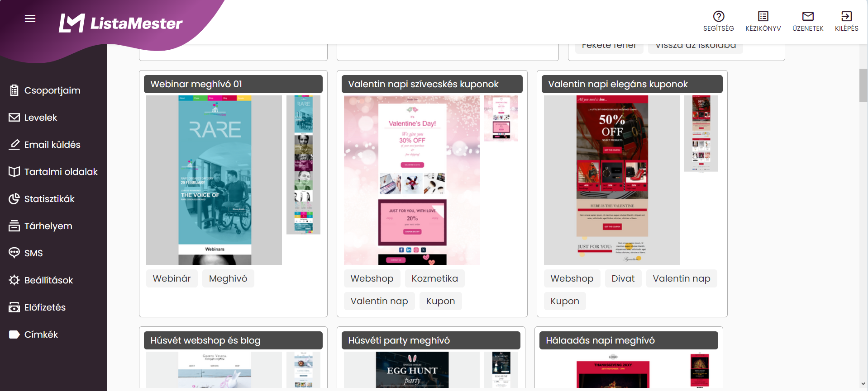This screenshot has width=868, height=391.
Task: Open the Kézikönyv manual icon
Action: click(x=763, y=16)
